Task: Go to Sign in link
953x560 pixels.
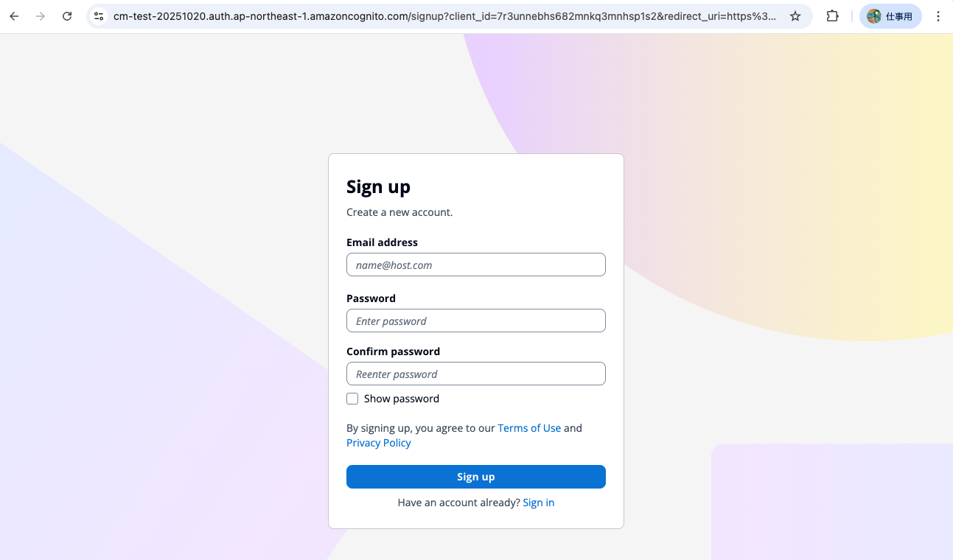Action: pyautogui.click(x=538, y=503)
